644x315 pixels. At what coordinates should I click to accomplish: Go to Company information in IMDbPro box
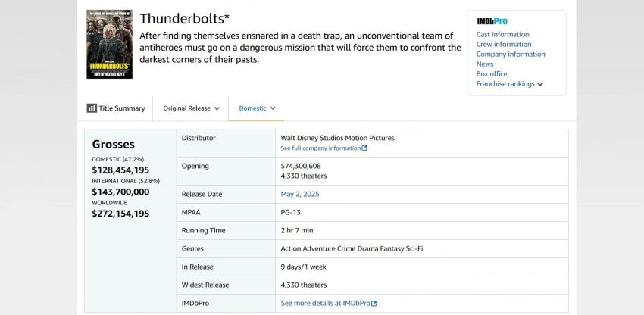[511, 55]
